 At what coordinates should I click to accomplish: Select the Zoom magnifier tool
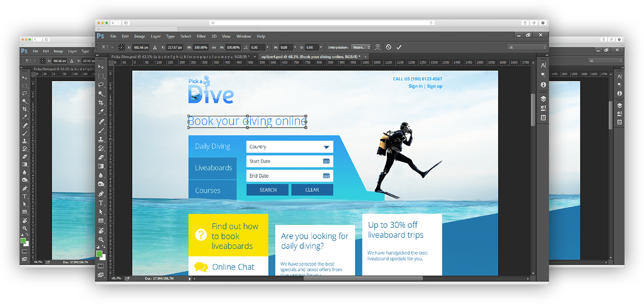point(101,239)
